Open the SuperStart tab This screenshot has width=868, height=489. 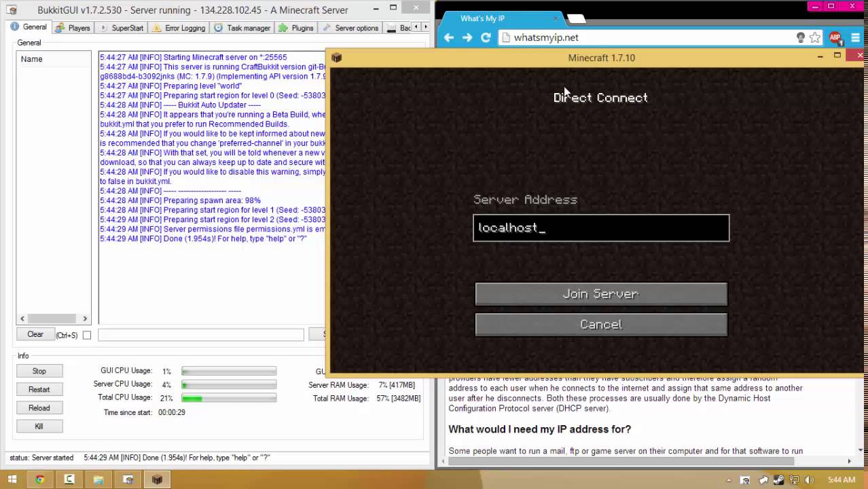tap(122, 28)
